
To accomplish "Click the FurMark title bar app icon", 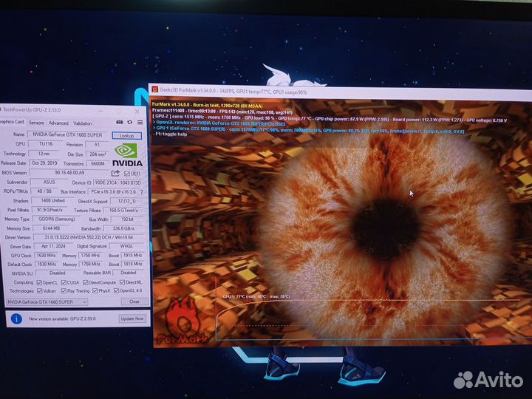I will (154, 89).
